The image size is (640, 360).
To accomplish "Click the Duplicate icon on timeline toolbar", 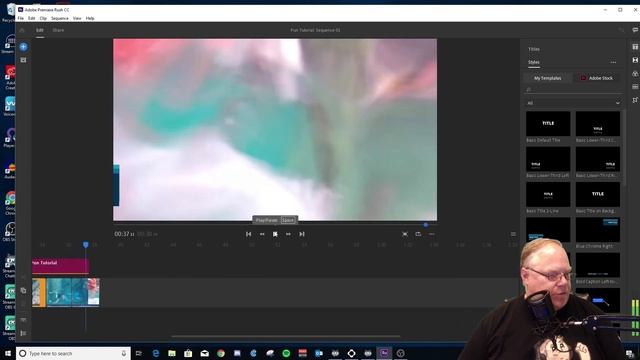I will 23,290.
